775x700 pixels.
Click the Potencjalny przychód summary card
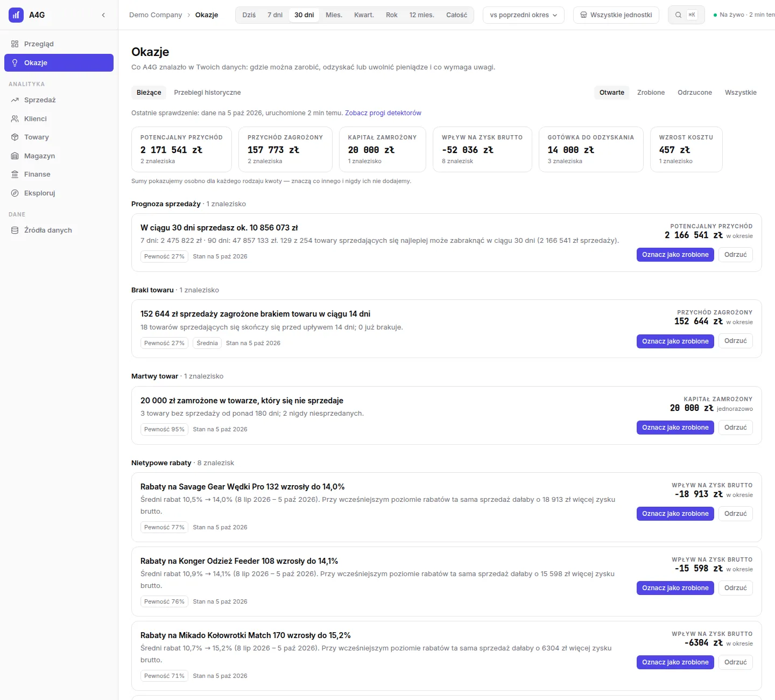click(x=181, y=150)
